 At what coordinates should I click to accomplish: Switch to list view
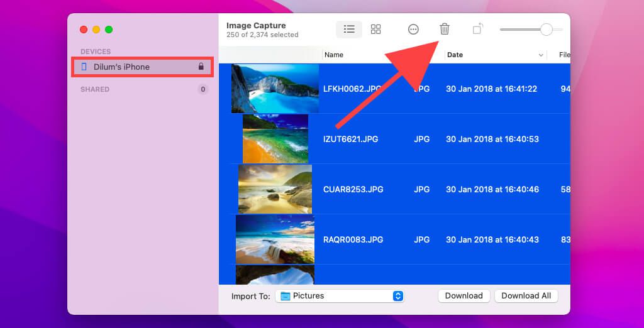point(349,29)
